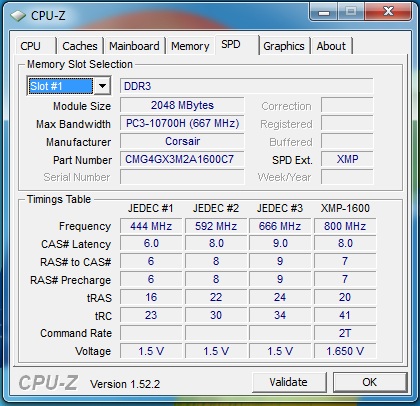420x406 pixels.
Task: Click the JEDEC #3 column header
Action: tap(280, 208)
